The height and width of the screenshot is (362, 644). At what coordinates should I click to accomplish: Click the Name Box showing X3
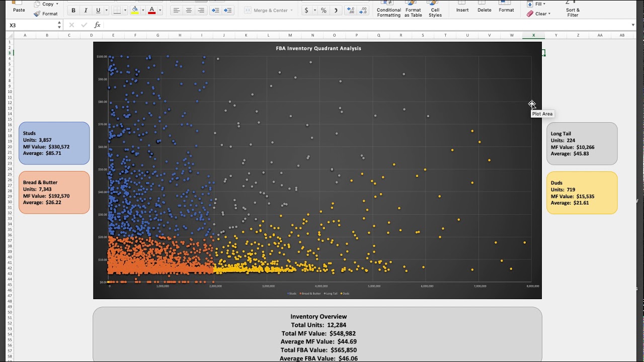(32, 25)
